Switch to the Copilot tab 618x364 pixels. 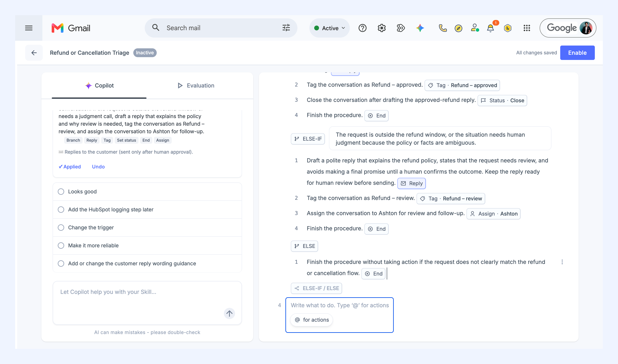click(x=99, y=85)
